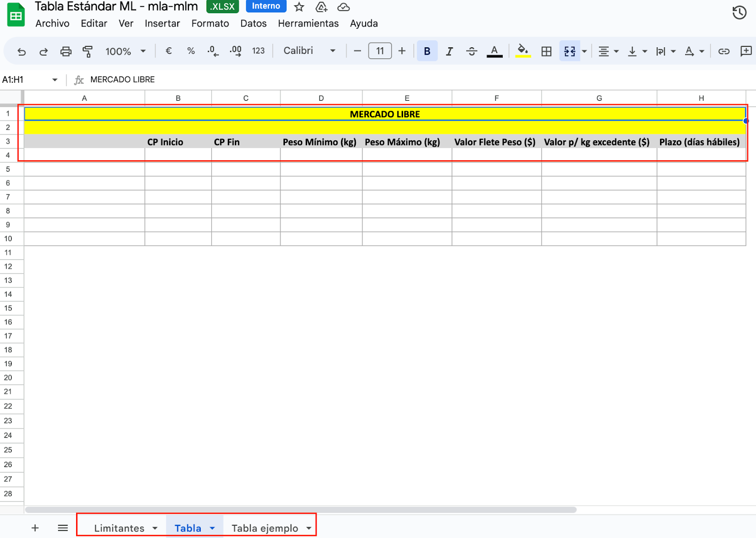Click the Move to Drive icon
Image resolution: width=756 pixels, height=538 pixels.
click(x=321, y=7)
